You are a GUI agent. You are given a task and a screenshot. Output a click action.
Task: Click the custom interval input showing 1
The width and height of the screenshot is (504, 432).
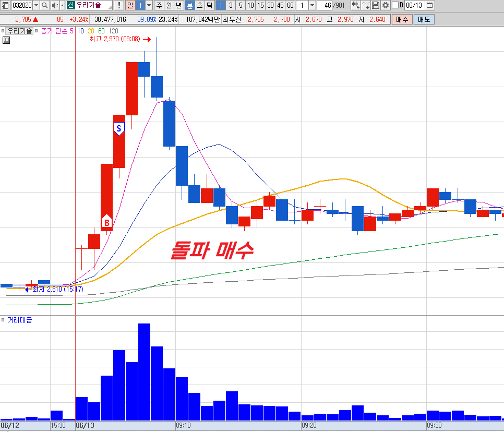(x=302, y=5)
